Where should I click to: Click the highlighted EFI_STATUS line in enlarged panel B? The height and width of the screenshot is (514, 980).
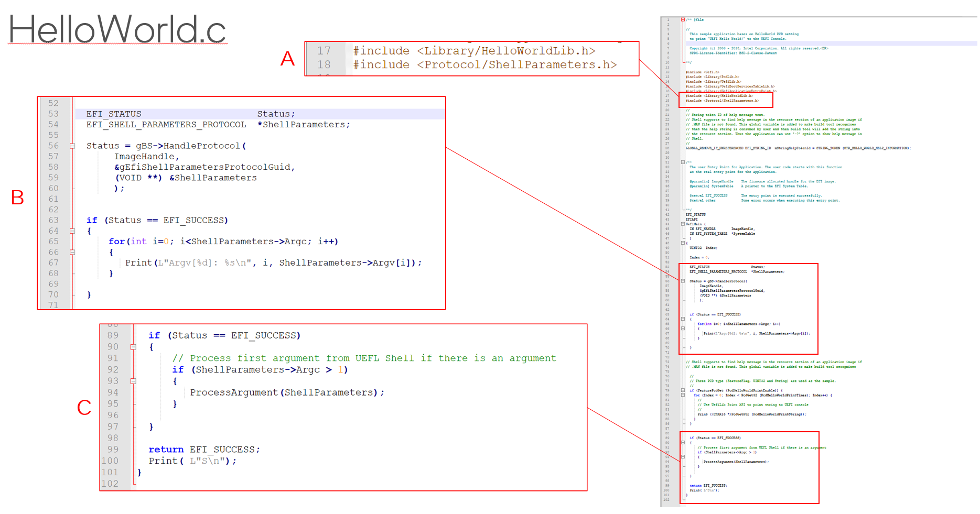coord(191,114)
